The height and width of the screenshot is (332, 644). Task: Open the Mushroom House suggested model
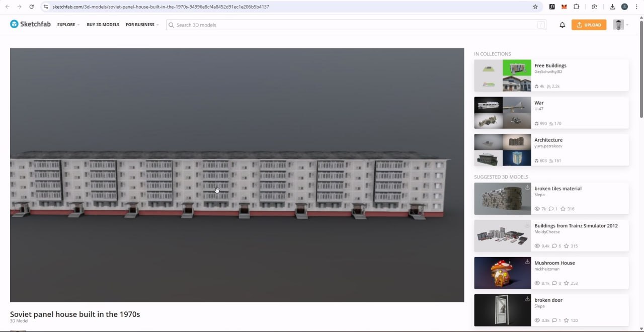554,263
